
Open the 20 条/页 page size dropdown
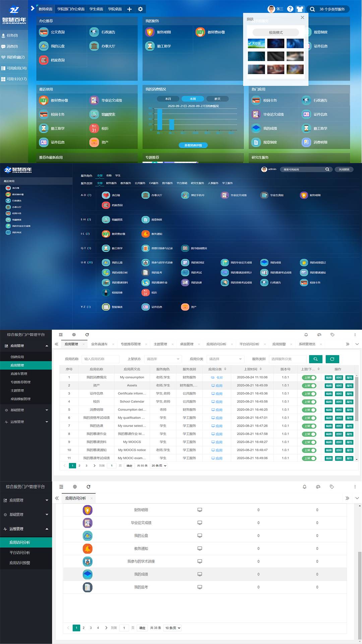(x=159, y=466)
